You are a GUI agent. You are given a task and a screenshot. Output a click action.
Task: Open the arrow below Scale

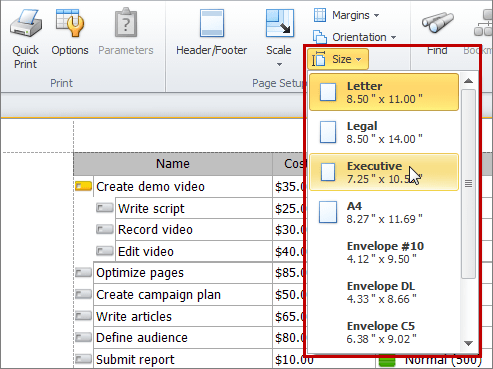[x=279, y=64]
